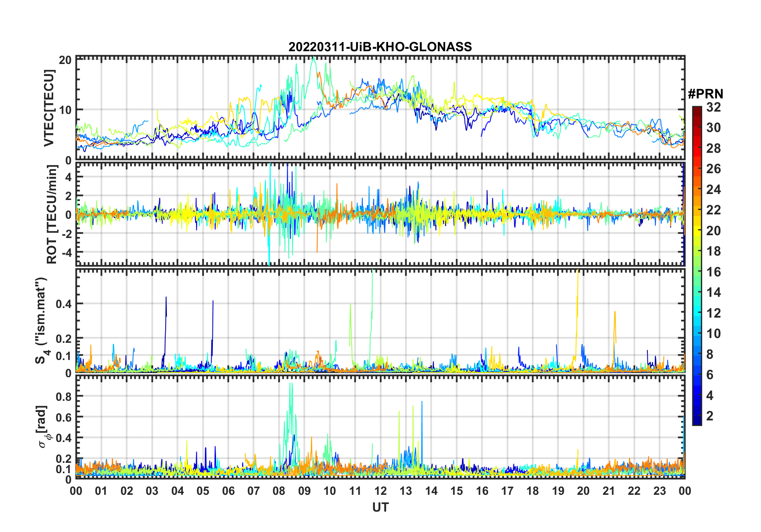The width and height of the screenshot is (761, 532).
Task: Click the x-axis tick label 18
Action: pyautogui.click(x=533, y=491)
